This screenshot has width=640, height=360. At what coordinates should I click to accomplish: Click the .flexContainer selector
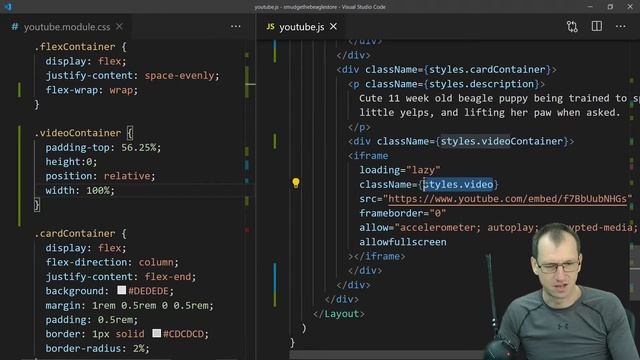[75, 47]
